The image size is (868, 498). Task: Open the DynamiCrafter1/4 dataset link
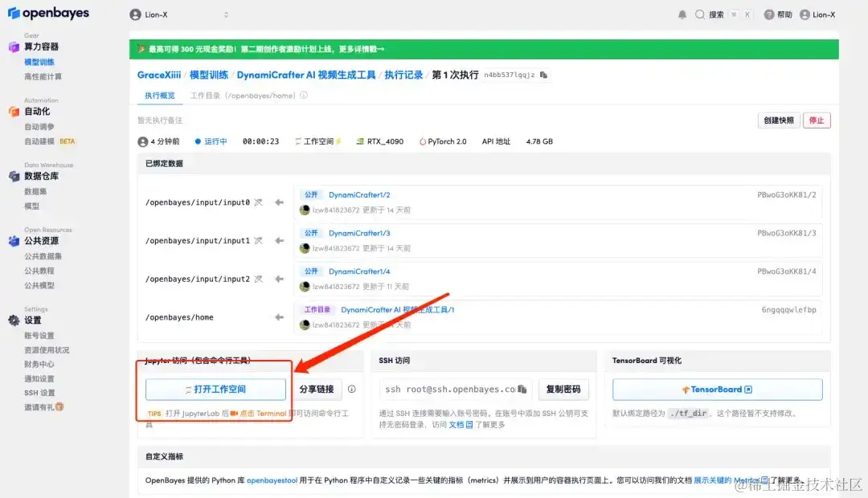pos(359,271)
